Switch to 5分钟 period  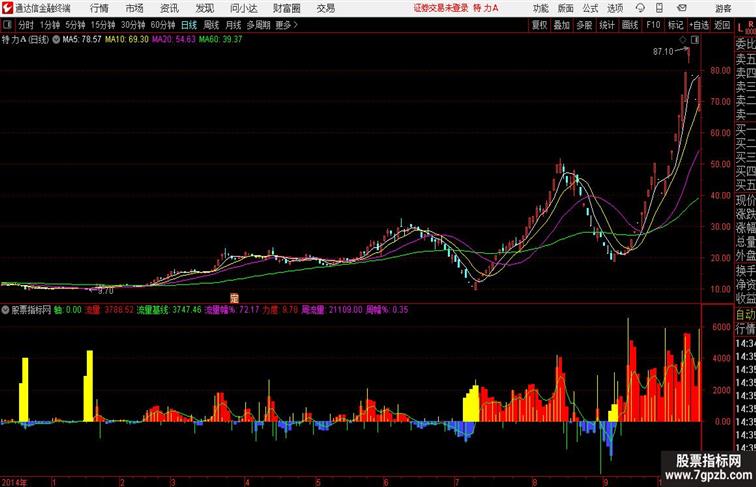pos(75,25)
